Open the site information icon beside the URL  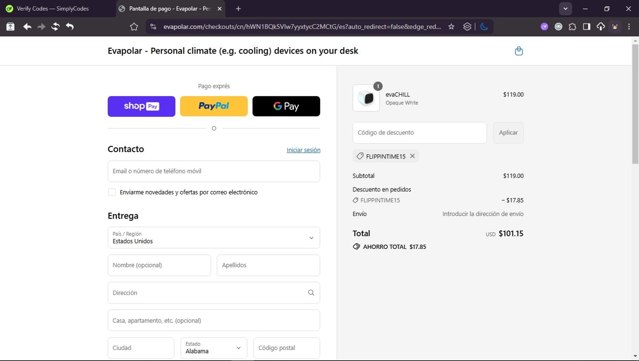(153, 26)
